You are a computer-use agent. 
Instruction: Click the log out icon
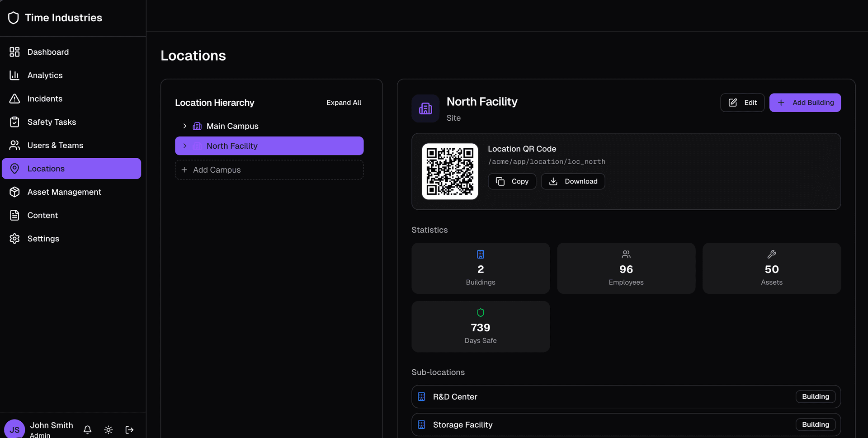[129, 430]
